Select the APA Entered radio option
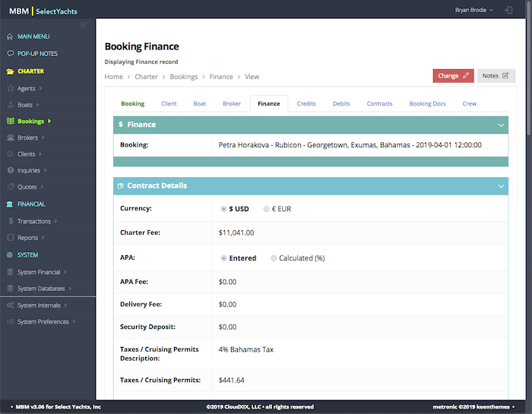Image resolution: width=532 pixels, height=414 pixels. pyautogui.click(x=223, y=258)
